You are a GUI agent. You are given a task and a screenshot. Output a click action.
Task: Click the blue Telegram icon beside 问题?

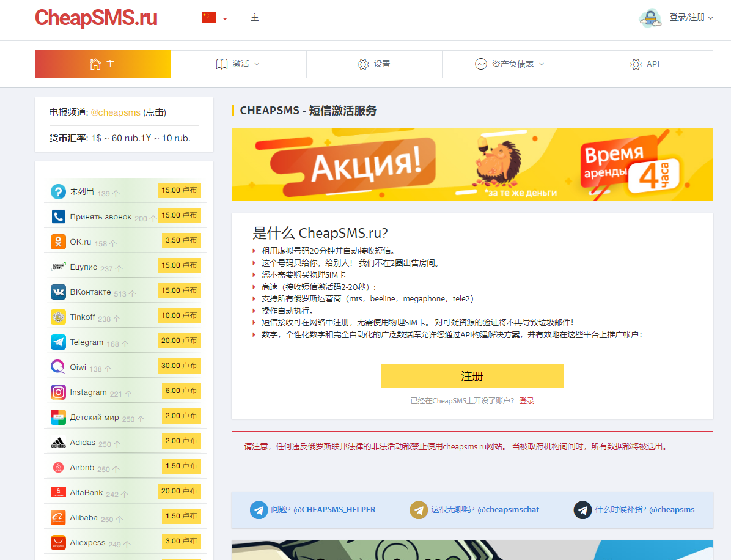tap(259, 510)
